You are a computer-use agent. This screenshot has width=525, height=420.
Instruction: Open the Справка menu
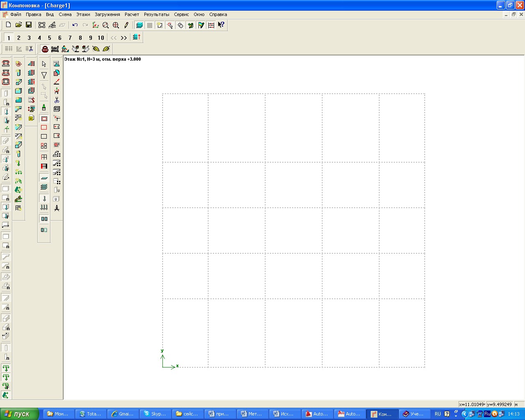(x=218, y=14)
